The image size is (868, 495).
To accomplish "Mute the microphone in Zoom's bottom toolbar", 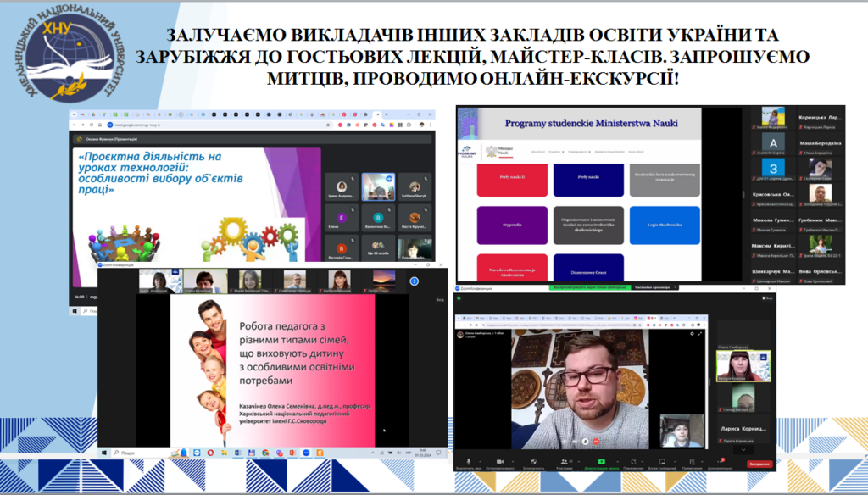I will 468,462.
